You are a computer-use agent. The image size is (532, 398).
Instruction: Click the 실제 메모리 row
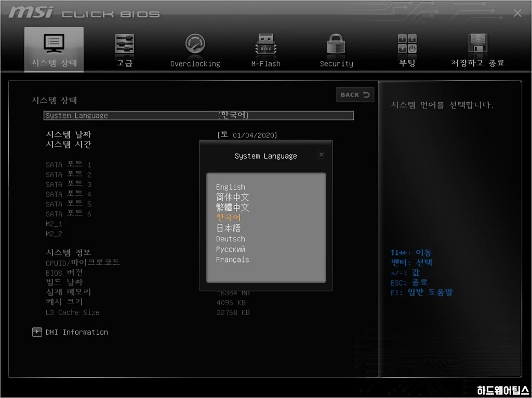[x=68, y=292]
